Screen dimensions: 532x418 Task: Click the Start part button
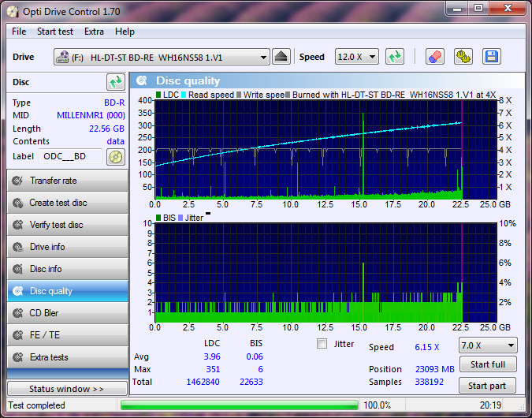click(x=487, y=386)
